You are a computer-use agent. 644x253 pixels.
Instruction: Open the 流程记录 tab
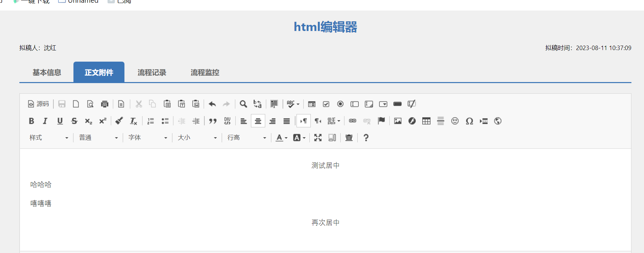click(x=152, y=73)
